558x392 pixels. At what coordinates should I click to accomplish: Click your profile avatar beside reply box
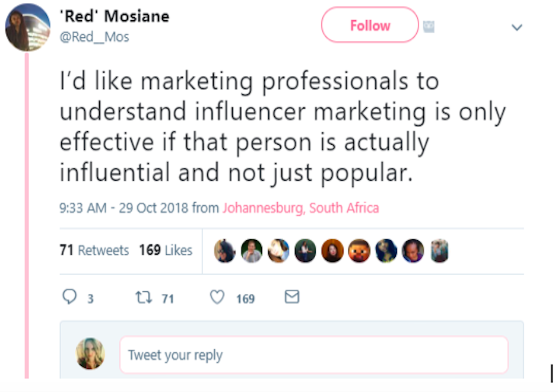tap(91, 354)
